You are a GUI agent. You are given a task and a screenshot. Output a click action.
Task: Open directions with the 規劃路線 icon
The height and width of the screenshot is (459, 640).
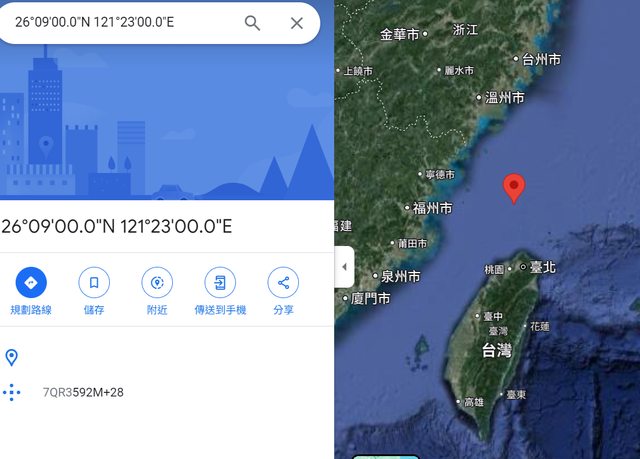31,282
